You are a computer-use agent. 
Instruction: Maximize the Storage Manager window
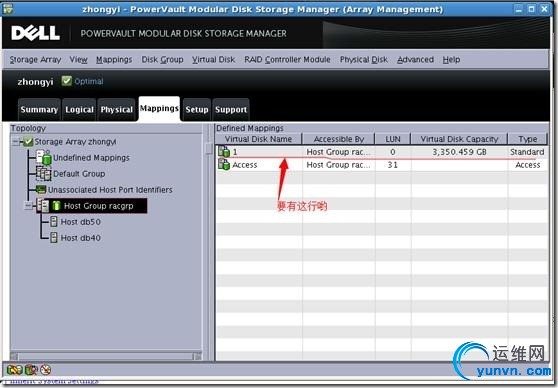click(531, 9)
